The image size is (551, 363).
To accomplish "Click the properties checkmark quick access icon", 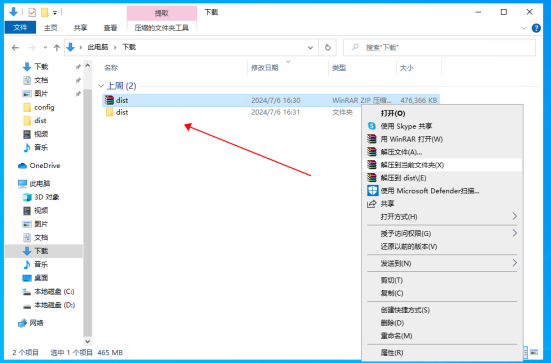I will click(x=32, y=13).
